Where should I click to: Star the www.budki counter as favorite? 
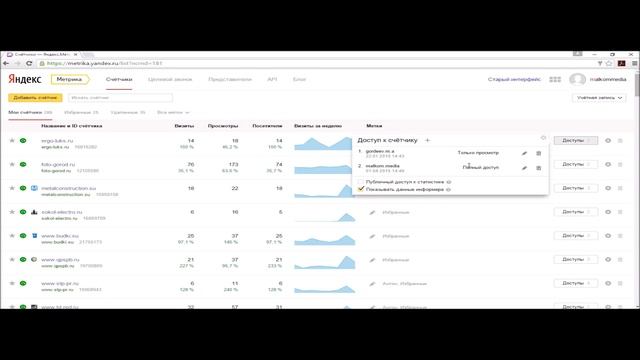pos(12,236)
